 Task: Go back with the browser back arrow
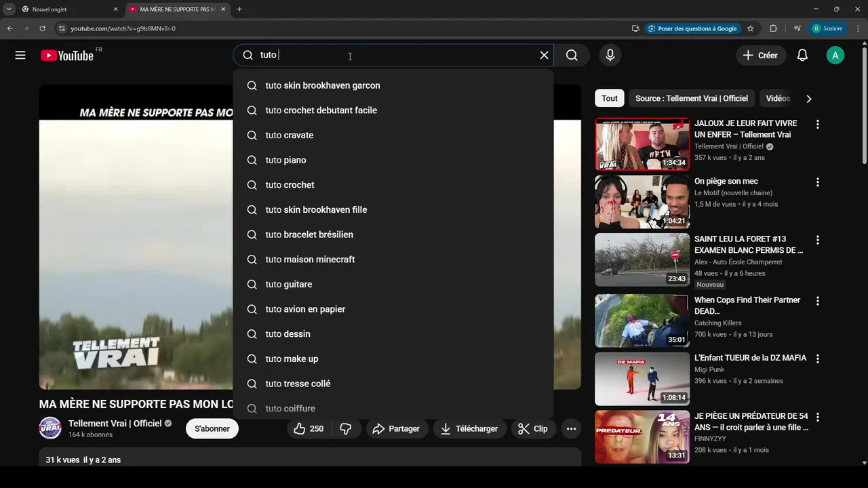pos(9,28)
